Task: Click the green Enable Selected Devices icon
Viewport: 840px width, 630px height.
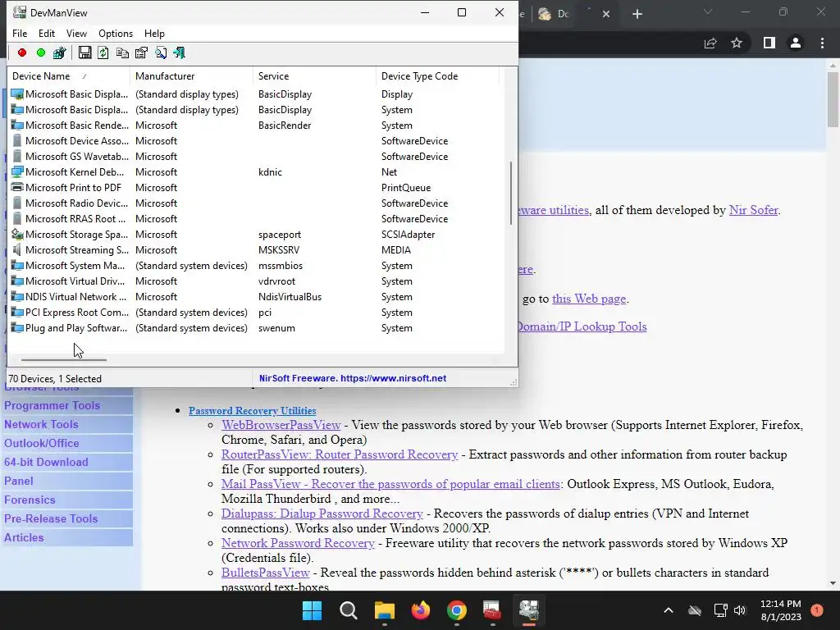Action: 41,52
